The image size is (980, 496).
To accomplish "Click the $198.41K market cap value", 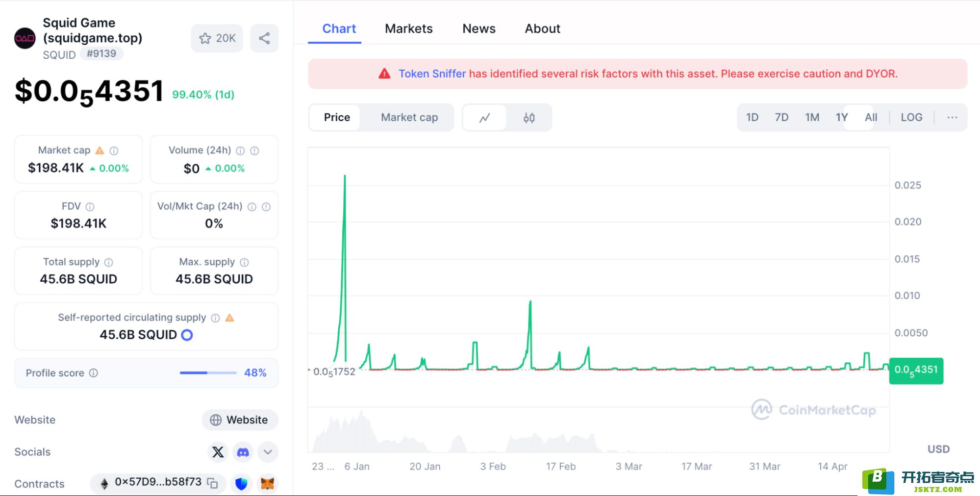I will tap(56, 168).
